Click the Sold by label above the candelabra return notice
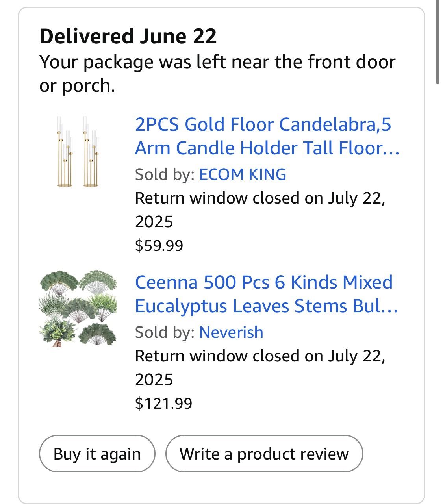This screenshot has width=443, height=504. tap(165, 174)
